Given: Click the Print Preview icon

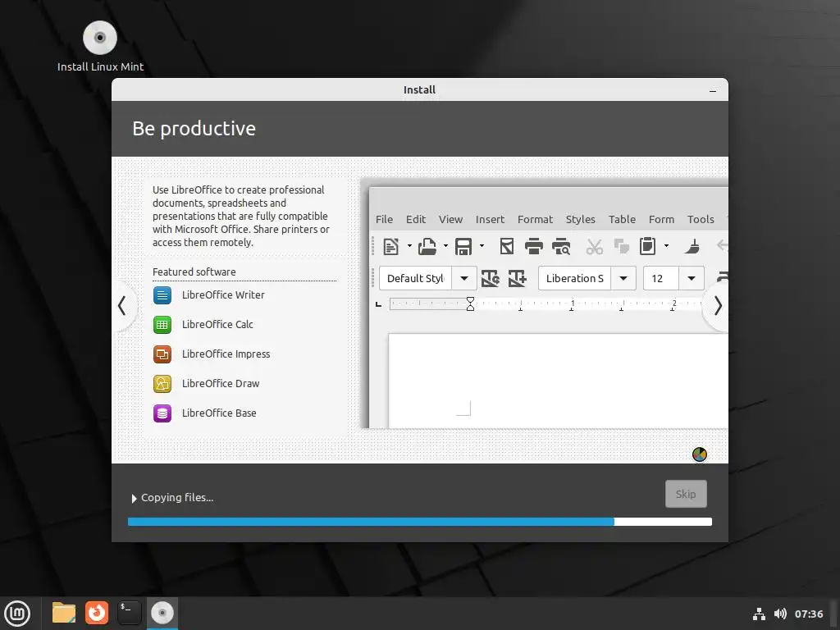Looking at the screenshot, I should [x=561, y=246].
